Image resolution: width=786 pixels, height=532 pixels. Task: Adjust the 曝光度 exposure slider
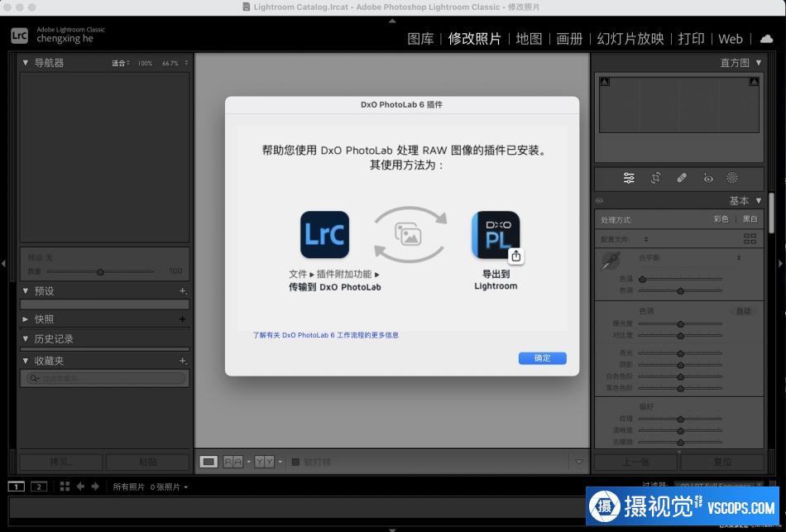[680, 324]
